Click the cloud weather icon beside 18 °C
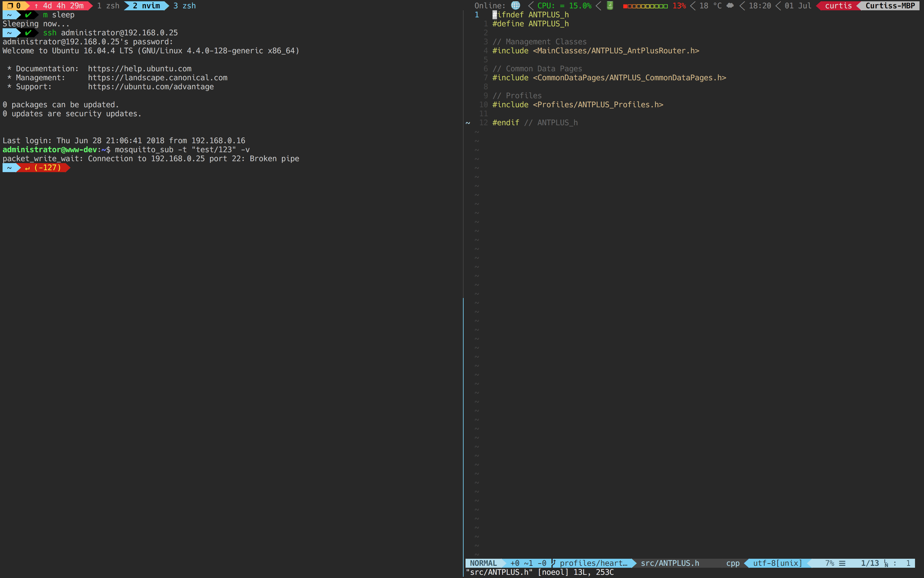The width and height of the screenshot is (924, 578). (730, 5)
